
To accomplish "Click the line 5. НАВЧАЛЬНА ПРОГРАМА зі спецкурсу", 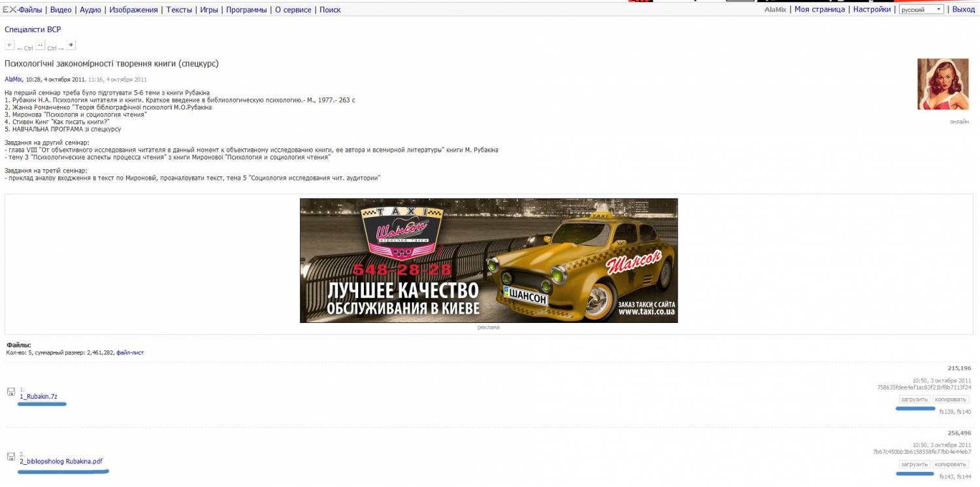I will 63,129.
